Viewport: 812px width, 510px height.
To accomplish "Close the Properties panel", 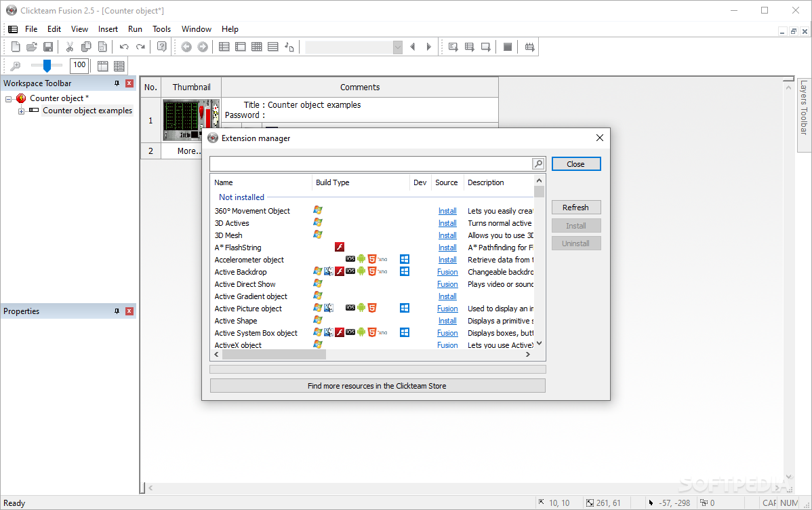I will tap(129, 311).
